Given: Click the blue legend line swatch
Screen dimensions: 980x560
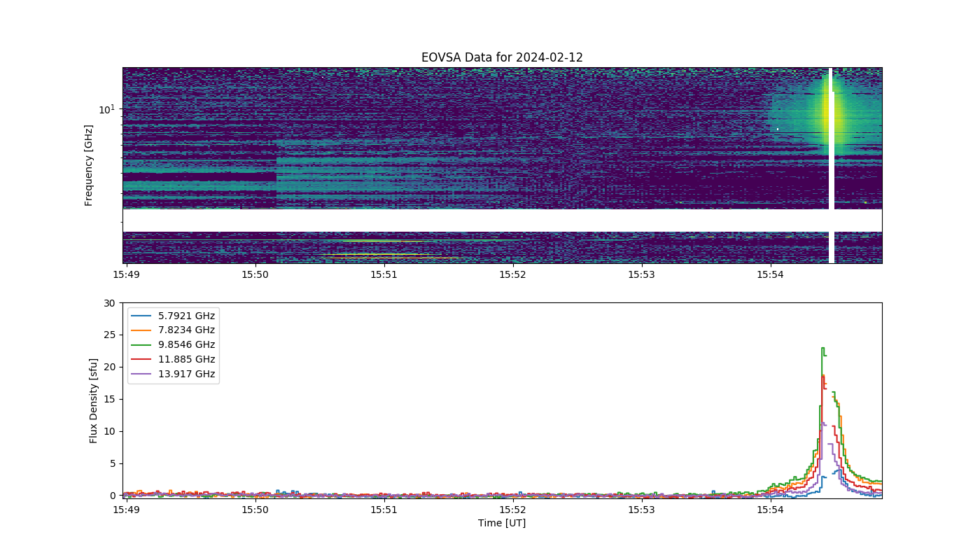Looking at the screenshot, I should click(x=141, y=316).
